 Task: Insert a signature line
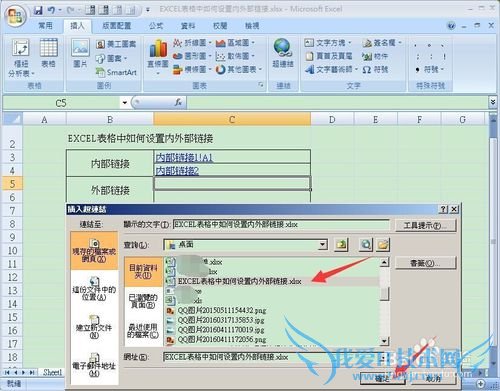pyautogui.click(x=382, y=43)
